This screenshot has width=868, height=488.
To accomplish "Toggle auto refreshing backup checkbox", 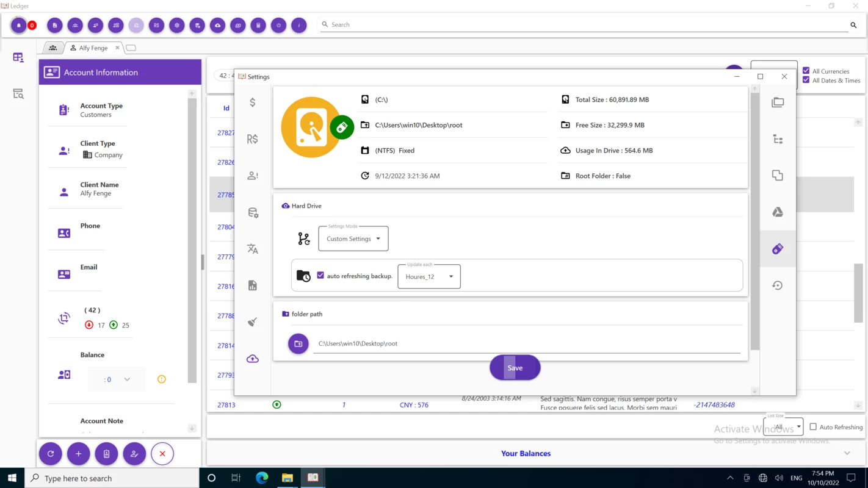I will click(x=320, y=276).
